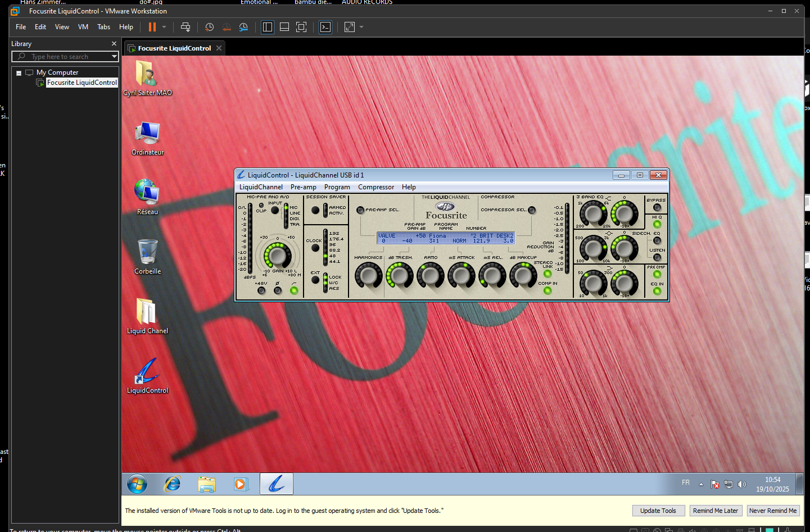810x532 pixels.
Task: Open the LiquidChannel menu
Action: coord(261,187)
